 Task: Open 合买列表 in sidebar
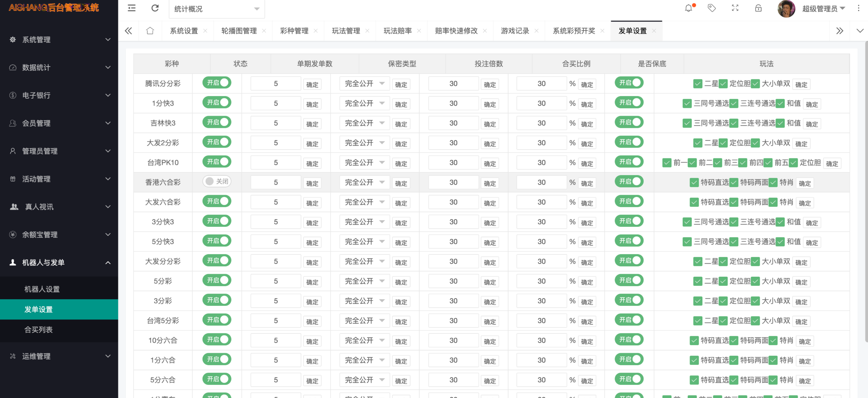39,330
